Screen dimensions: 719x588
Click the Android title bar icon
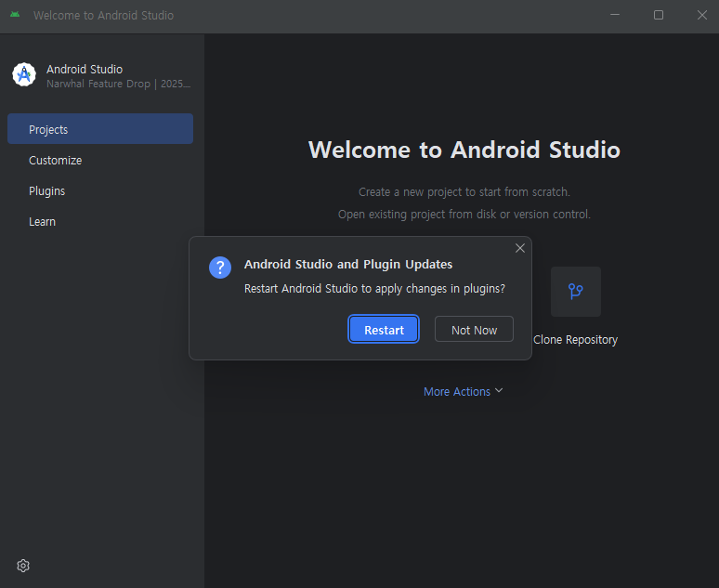click(15, 15)
